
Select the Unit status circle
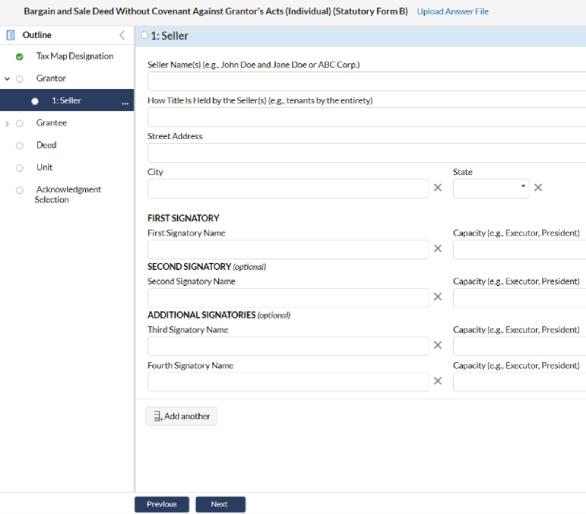(19, 168)
